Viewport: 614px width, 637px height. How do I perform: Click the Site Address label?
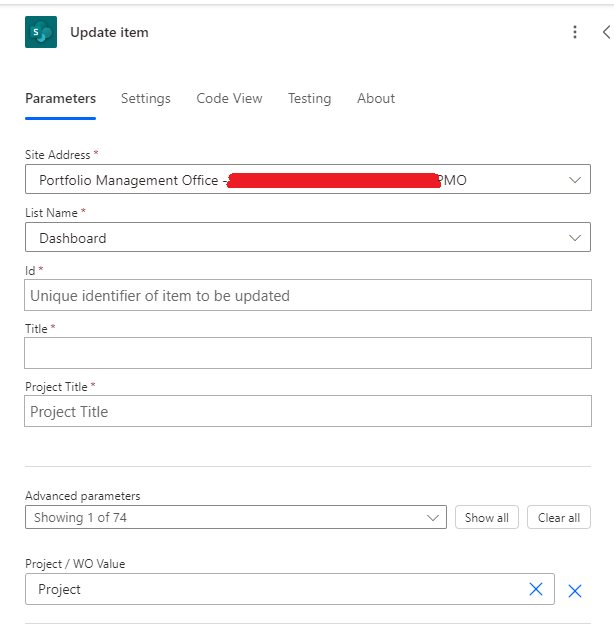coord(58,155)
